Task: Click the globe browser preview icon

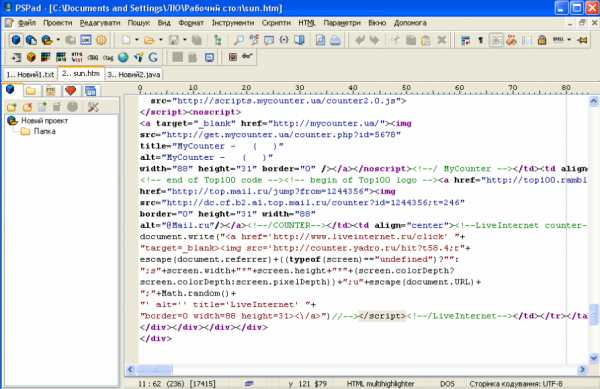Action: tap(123, 57)
